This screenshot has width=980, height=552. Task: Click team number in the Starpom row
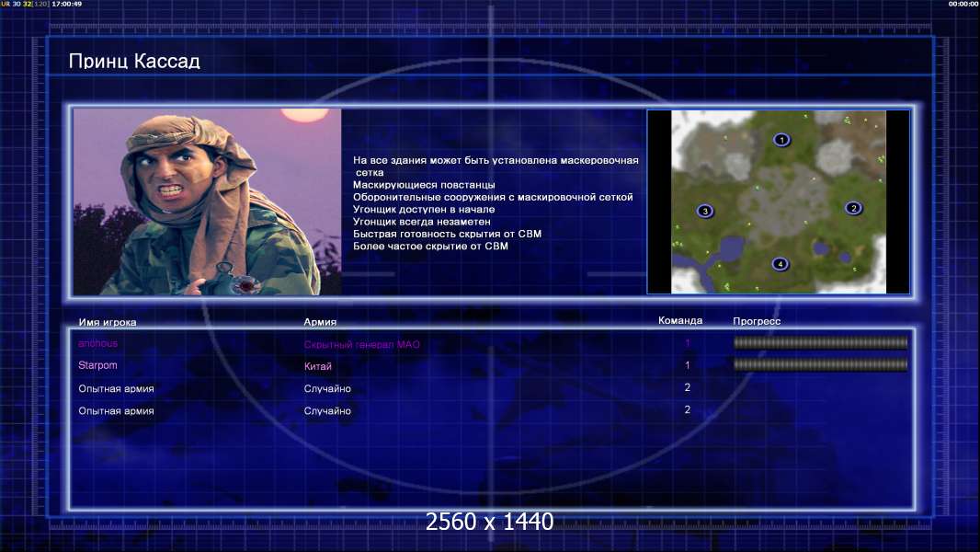(687, 365)
